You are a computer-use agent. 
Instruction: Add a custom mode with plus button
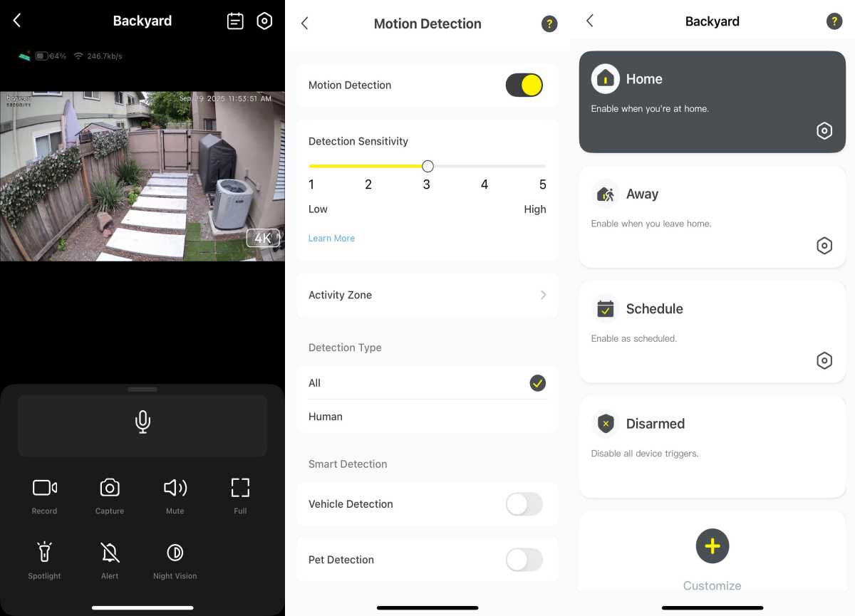(712, 546)
